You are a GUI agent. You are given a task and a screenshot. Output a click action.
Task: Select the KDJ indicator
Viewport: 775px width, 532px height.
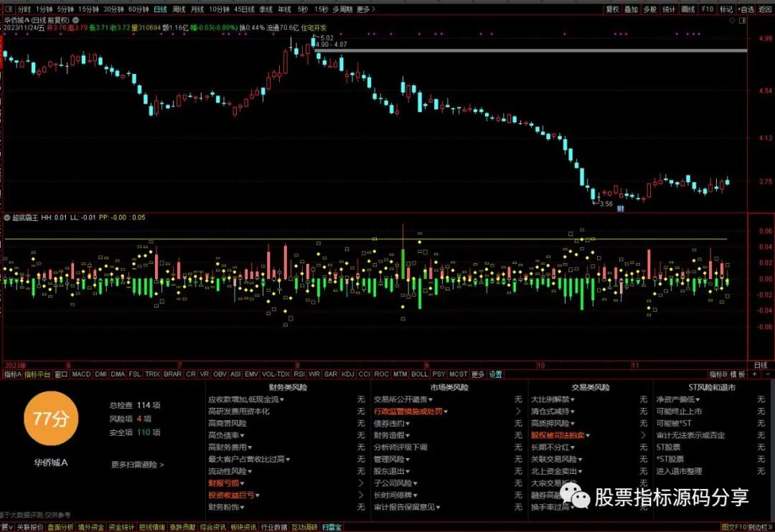pos(348,374)
